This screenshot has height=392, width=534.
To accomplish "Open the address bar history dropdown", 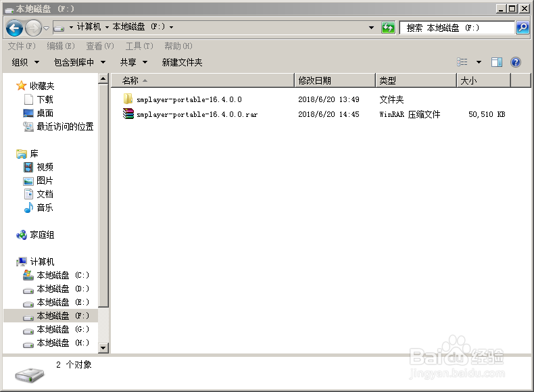I will [371, 27].
